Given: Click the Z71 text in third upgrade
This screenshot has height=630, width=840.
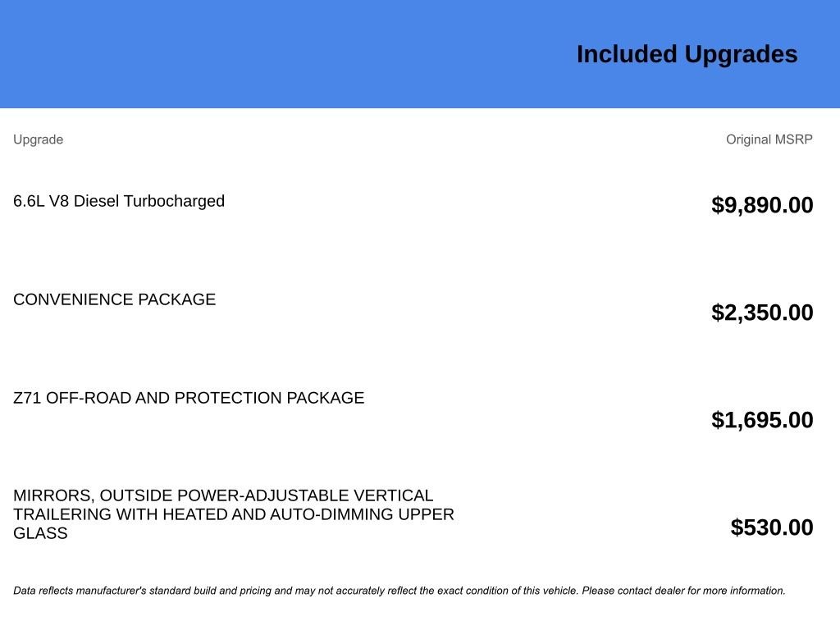Looking at the screenshot, I should click(x=27, y=398).
